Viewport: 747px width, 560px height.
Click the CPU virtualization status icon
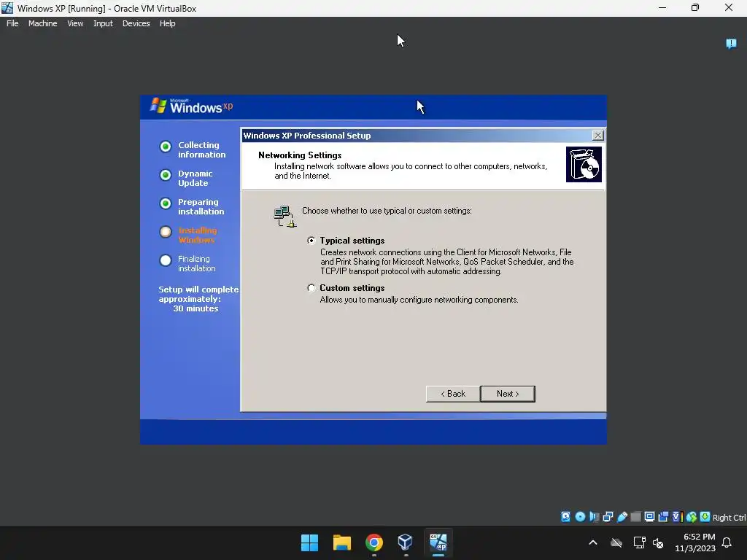click(x=677, y=517)
